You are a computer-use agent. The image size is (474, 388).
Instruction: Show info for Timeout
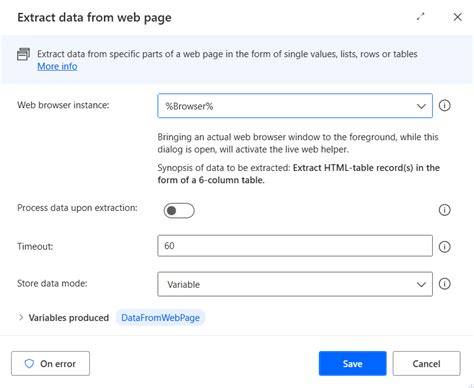click(x=444, y=247)
